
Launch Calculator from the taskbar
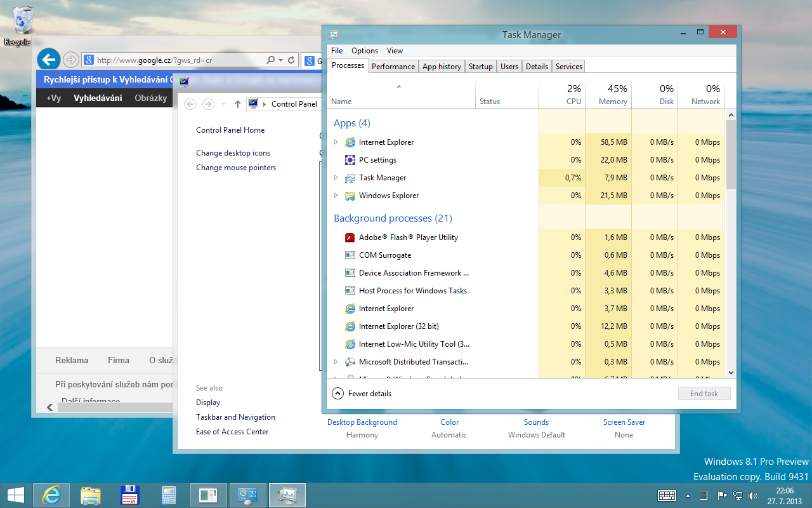[x=168, y=495]
